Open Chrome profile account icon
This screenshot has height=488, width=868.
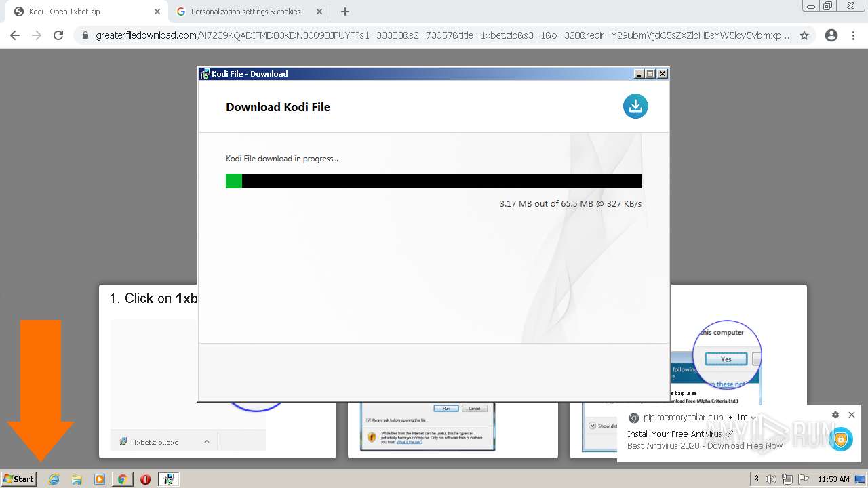point(831,35)
